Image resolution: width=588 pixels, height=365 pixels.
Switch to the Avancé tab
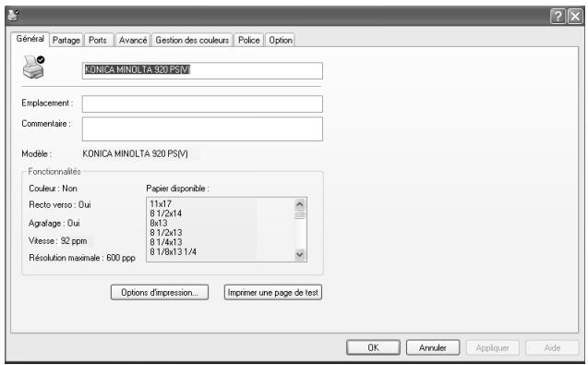133,40
